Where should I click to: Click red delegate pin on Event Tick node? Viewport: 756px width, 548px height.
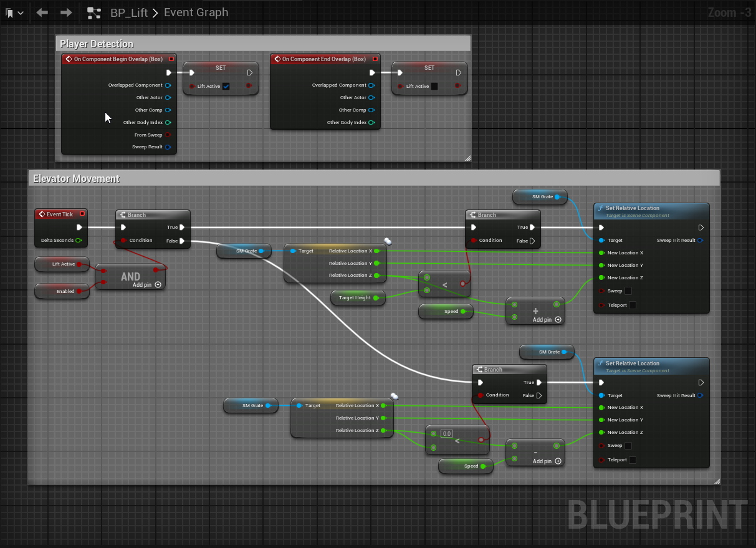(82, 214)
